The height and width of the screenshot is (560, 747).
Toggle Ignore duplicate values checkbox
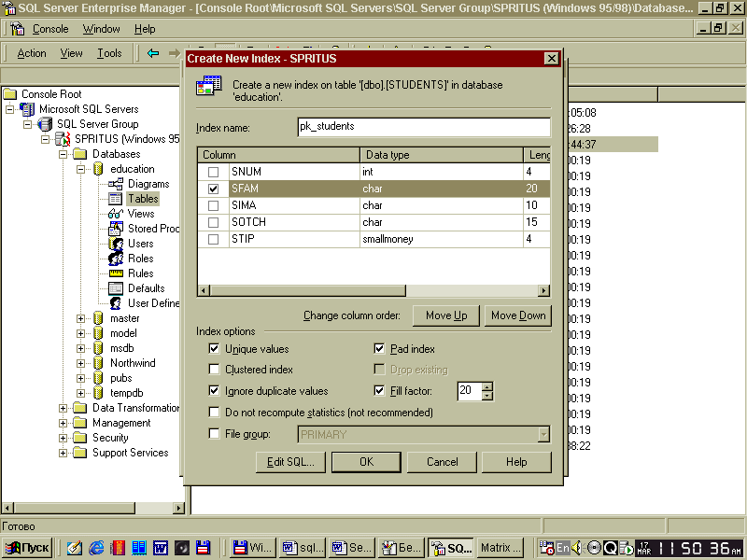point(214,390)
